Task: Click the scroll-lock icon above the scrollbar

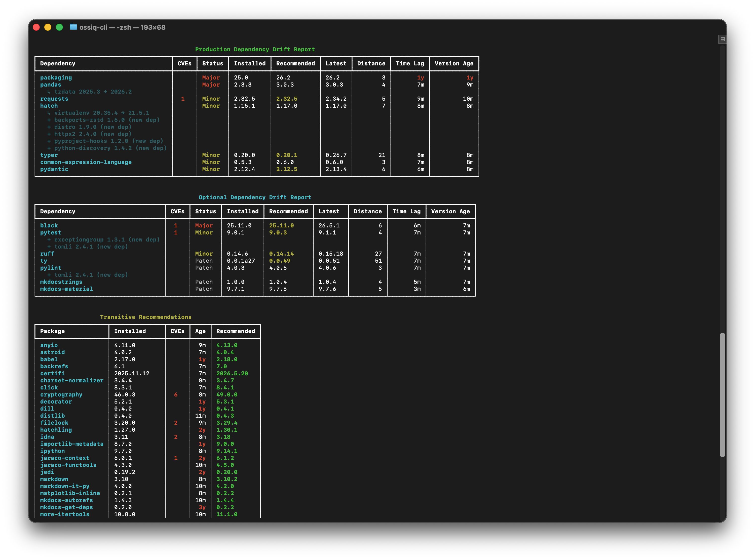Action: [x=723, y=39]
